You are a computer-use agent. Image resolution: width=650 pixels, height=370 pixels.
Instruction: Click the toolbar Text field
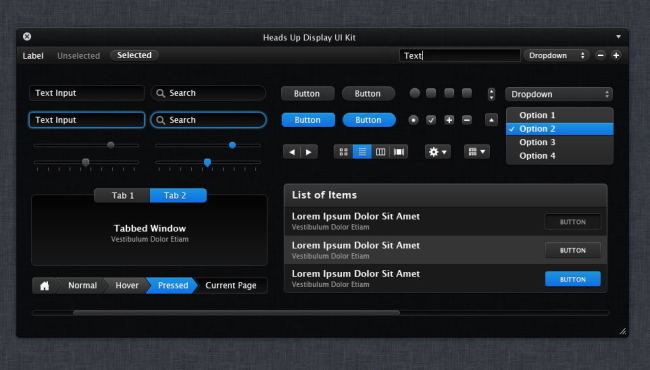[459, 56]
